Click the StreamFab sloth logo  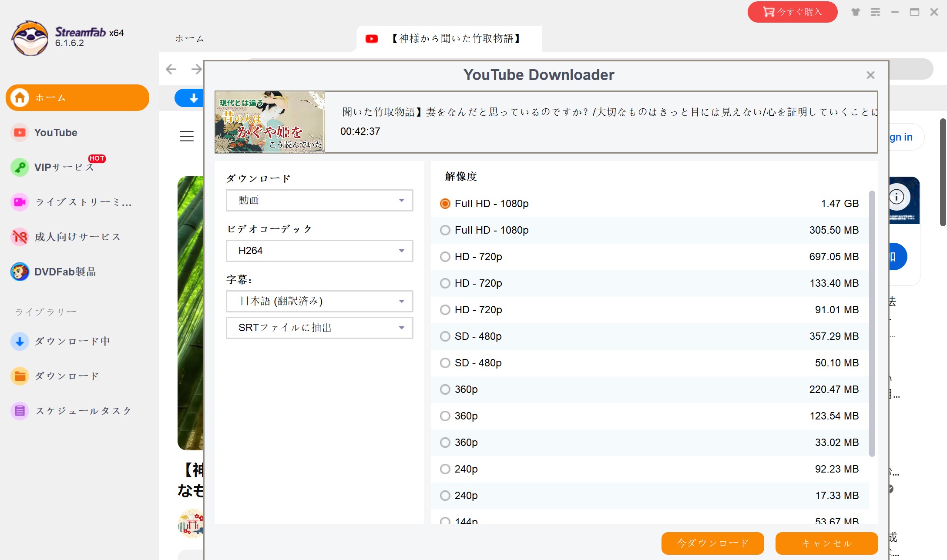coord(30,38)
